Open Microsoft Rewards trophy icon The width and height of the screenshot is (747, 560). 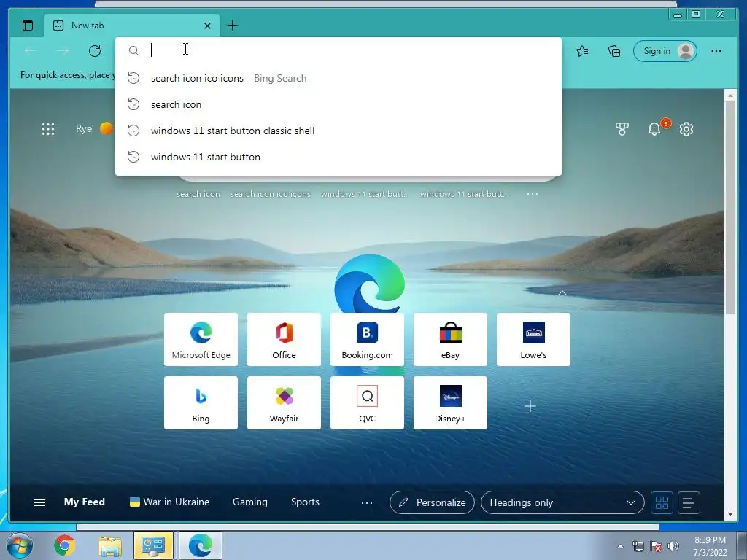pyautogui.click(x=622, y=129)
